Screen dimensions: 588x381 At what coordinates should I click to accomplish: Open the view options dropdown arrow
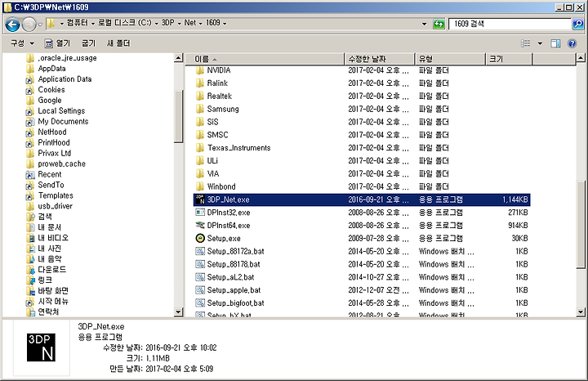click(540, 43)
